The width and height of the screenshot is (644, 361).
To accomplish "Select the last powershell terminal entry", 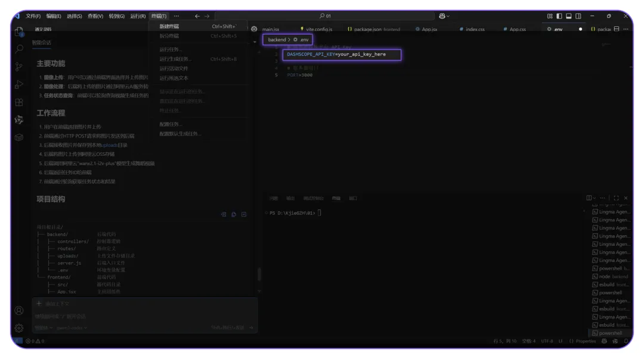I will pos(610,333).
